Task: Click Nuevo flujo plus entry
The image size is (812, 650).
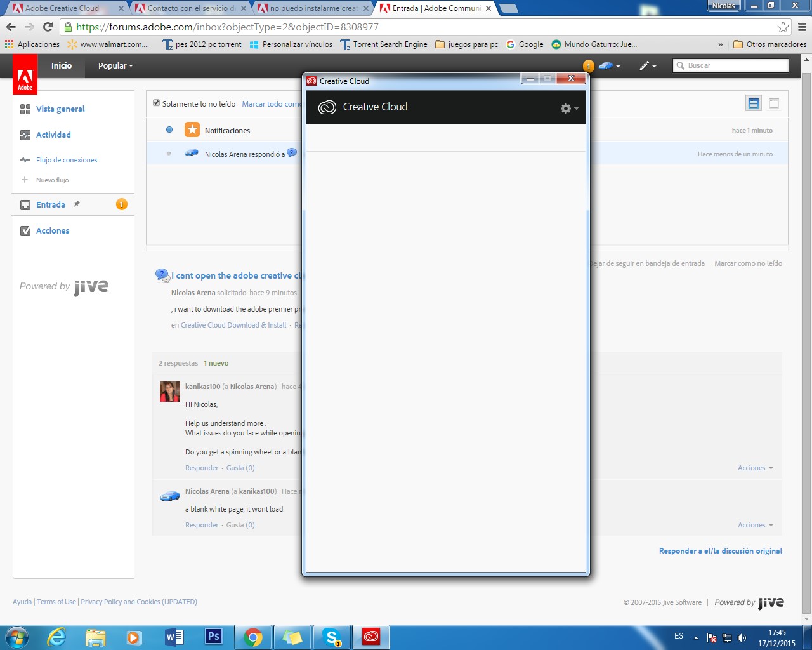Action: (45, 180)
